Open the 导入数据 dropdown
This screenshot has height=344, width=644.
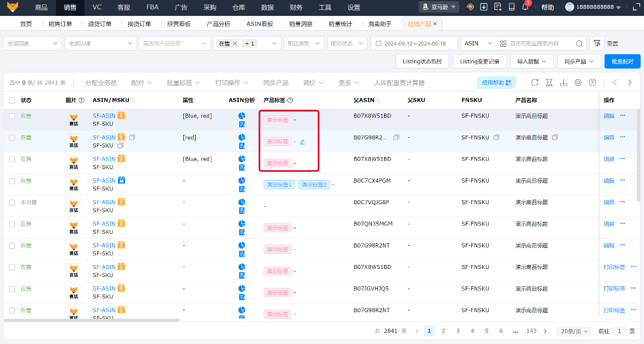[531, 61]
